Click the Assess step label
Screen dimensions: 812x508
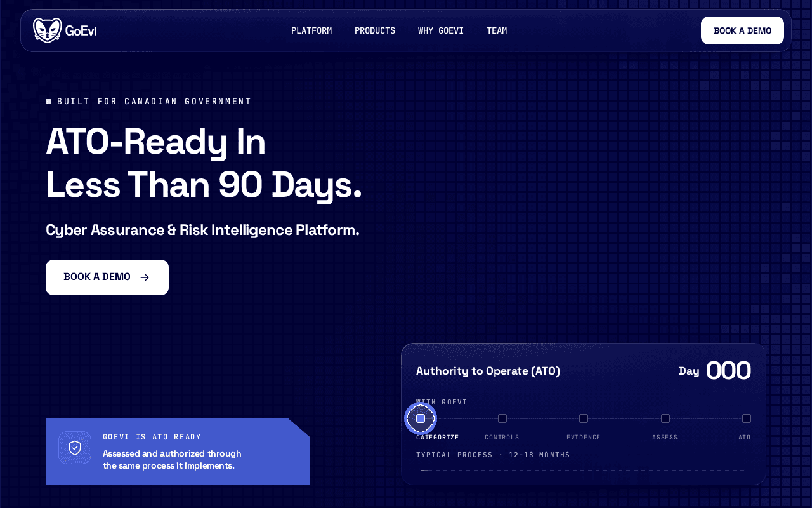click(x=665, y=438)
